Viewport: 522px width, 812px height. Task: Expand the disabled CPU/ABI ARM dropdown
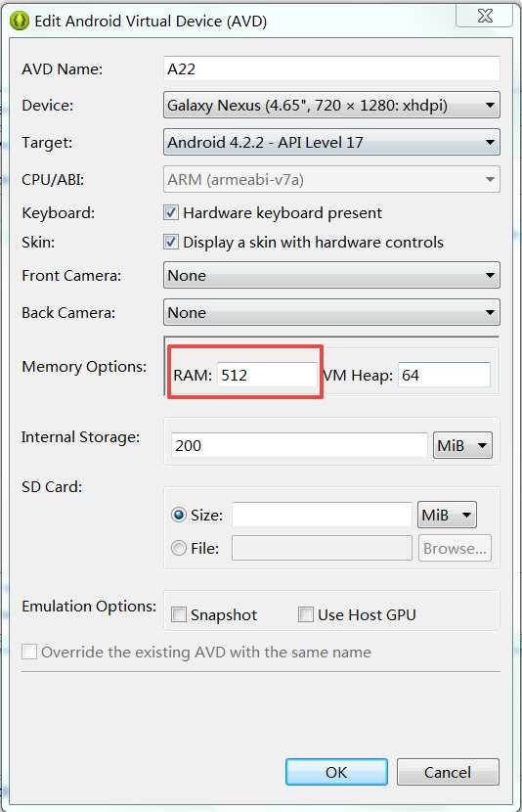pyautogui.click(x=331, y=179)
